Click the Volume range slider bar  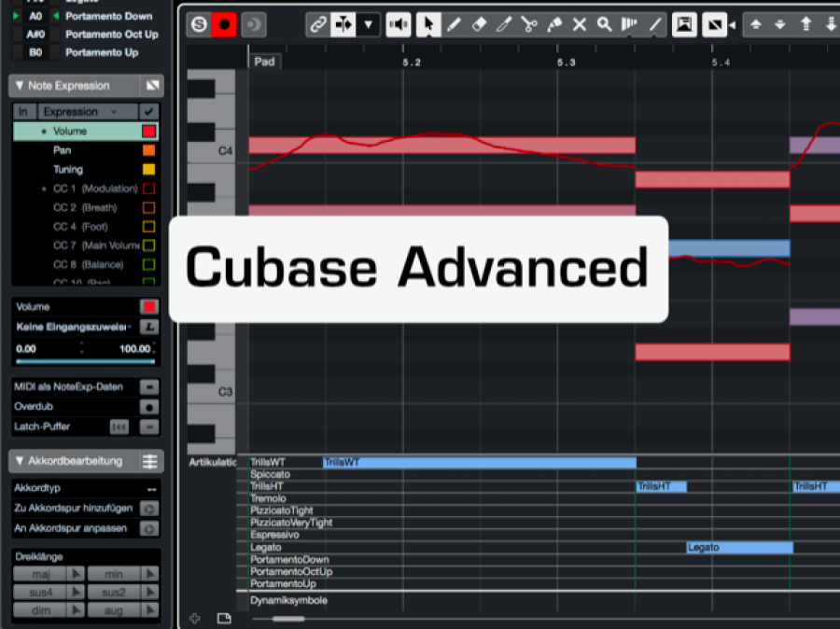click(86, 362)
